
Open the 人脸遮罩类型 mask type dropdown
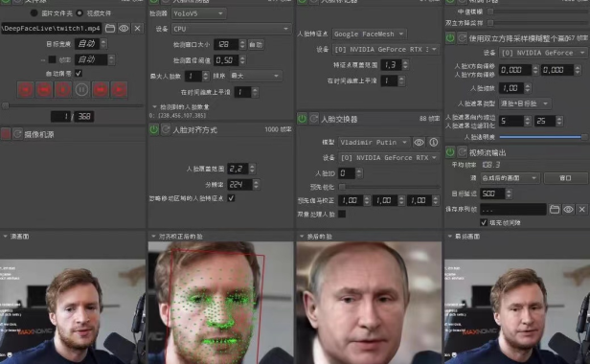[x=524, y=103]
